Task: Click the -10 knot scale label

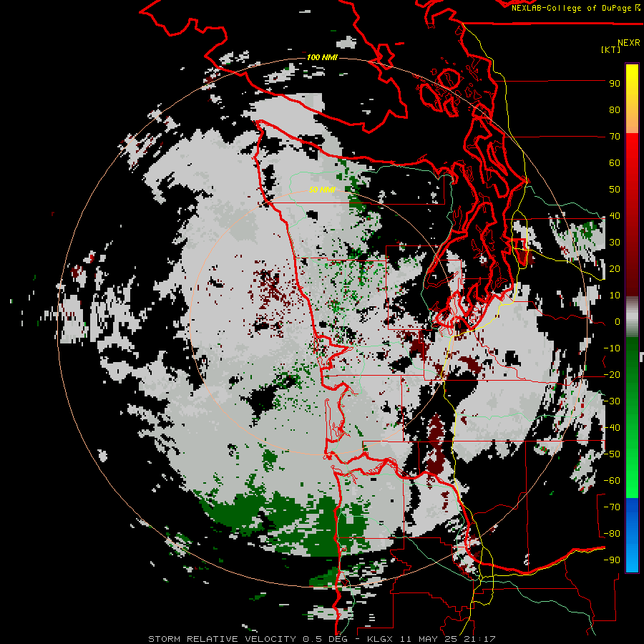Action: (612, 348)
